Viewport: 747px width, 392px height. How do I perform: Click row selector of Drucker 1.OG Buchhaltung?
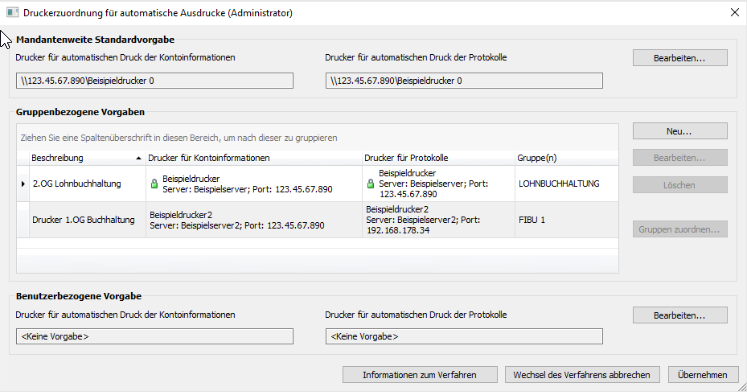23,220
